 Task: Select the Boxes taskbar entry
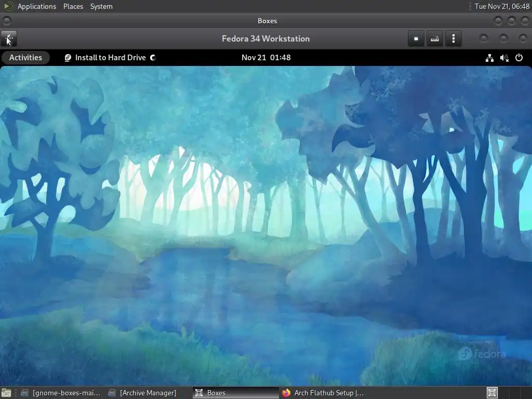[x=235, y=393]
